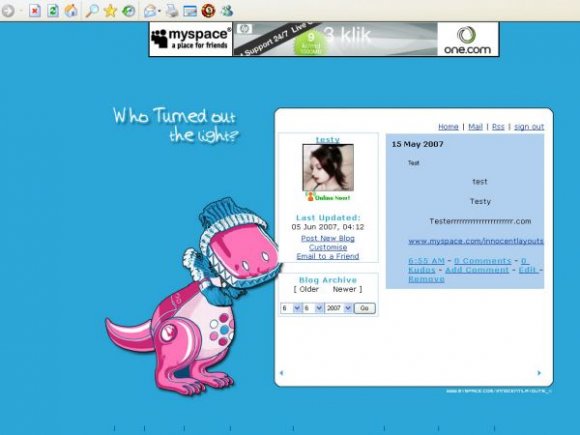580x435 pixels.
Task: Click the myspace logo banner
Action: [x=191, y=39]
